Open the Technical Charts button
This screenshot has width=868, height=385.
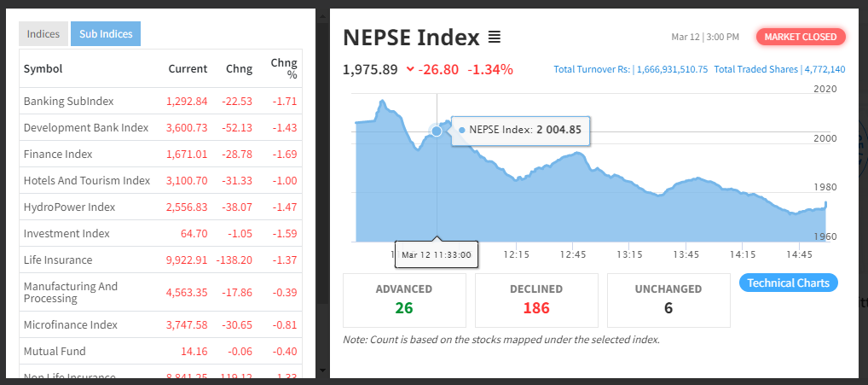point(788,283)
